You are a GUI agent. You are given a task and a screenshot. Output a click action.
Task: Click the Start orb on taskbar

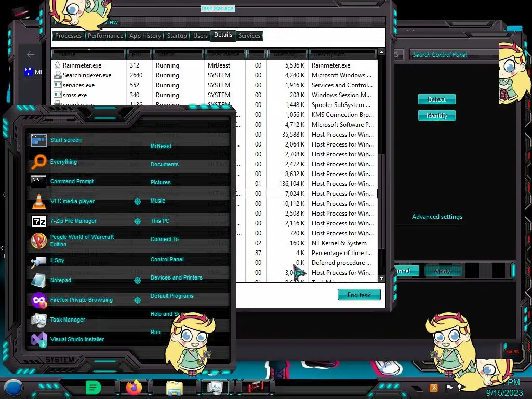tap(14, 388)
